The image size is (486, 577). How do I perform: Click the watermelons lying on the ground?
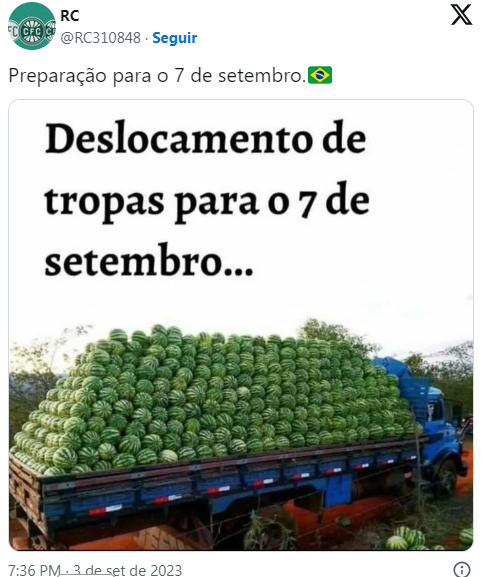click(427, 538)
